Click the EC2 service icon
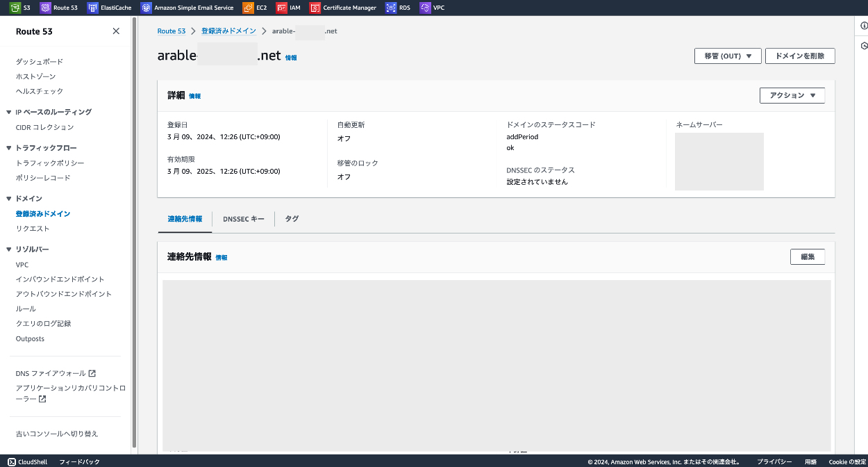The height and width of the screenshot is (467, 868). point(248,8)
